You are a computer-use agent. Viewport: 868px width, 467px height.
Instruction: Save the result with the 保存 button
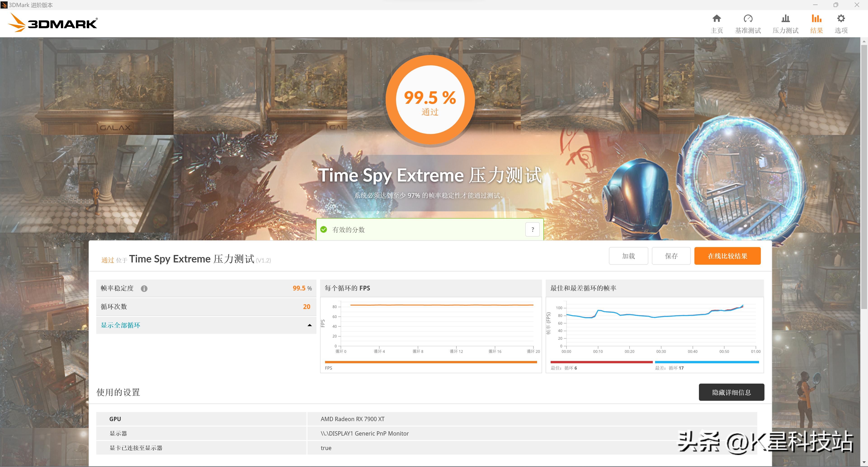click(671, 256)
